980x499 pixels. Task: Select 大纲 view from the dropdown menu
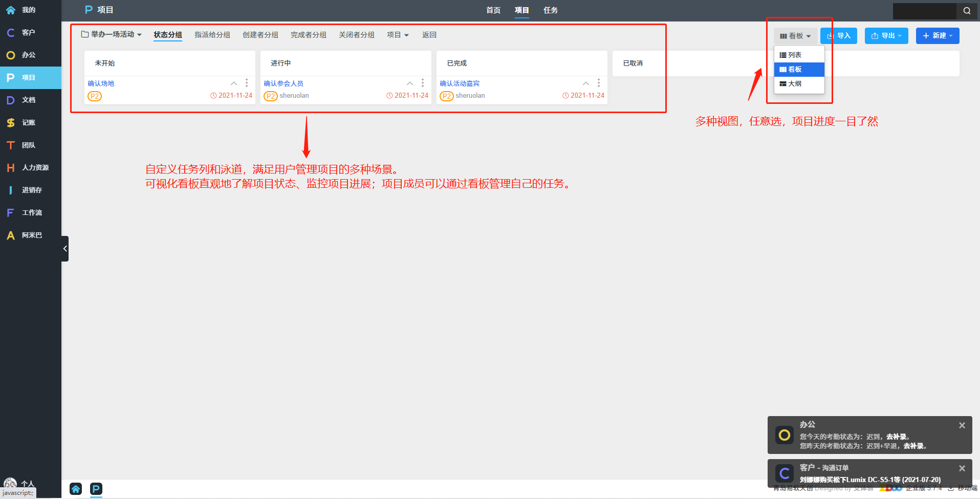click(x=795, y=84)
